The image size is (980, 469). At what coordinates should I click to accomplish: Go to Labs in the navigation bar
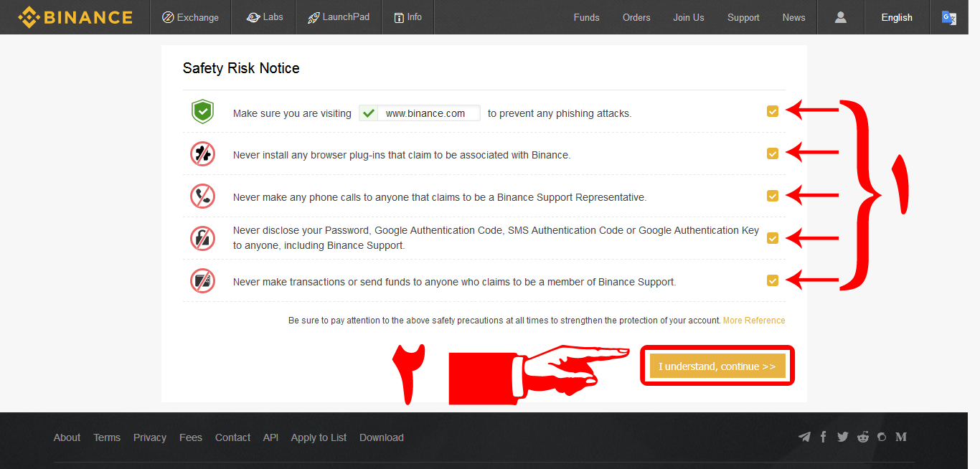tap(265, 17)
